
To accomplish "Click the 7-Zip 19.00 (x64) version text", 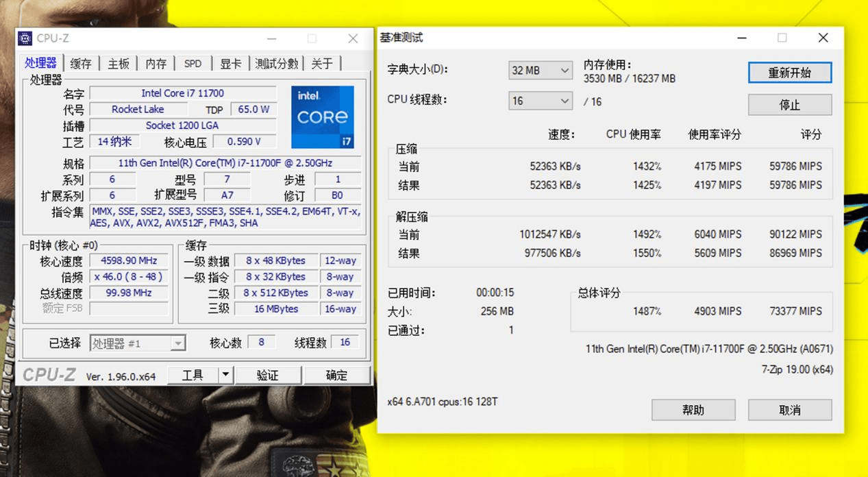I will tap(797, 369).
